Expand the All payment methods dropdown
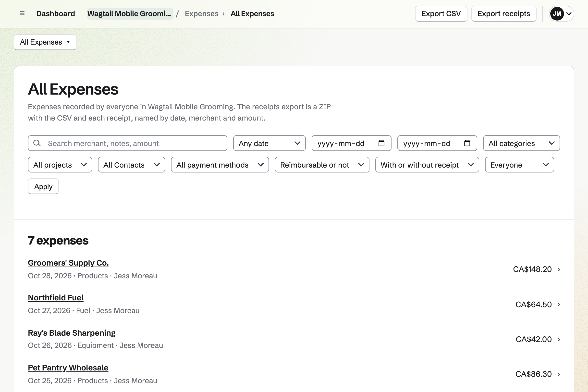The height and width of the screenshot is (392, 588). point(220,165)
